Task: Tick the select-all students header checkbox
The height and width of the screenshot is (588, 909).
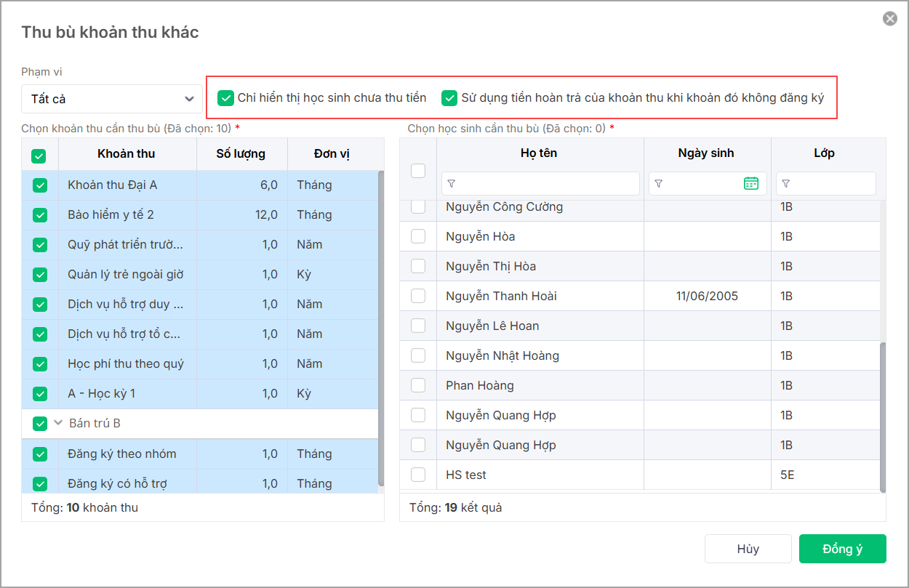Action: coord(418,171)
